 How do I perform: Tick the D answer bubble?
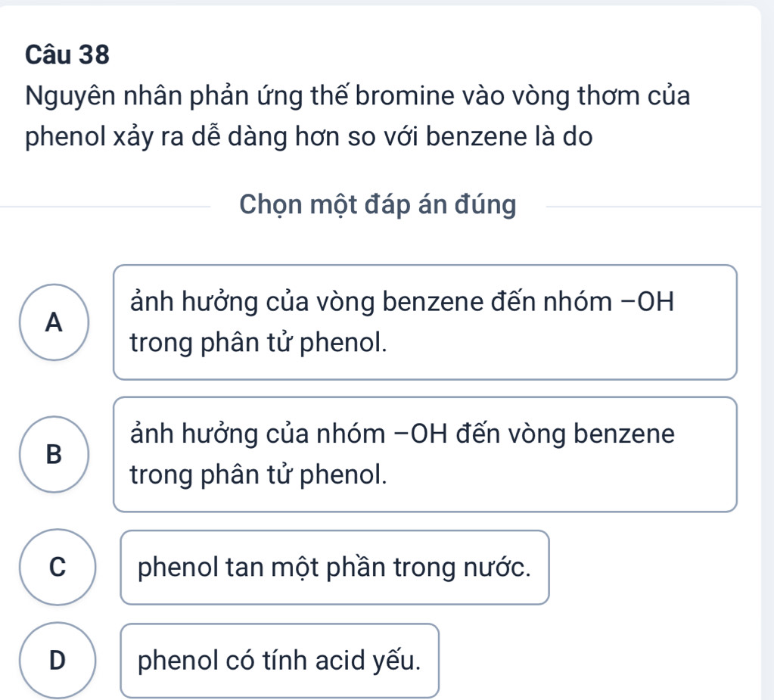pos(58,660)
